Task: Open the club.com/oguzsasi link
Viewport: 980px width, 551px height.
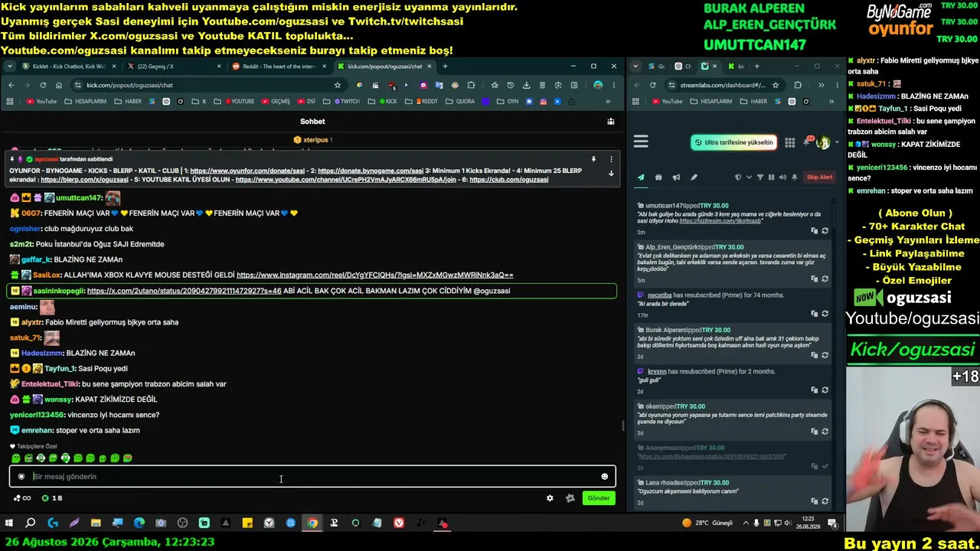Action: coord(508,180)
